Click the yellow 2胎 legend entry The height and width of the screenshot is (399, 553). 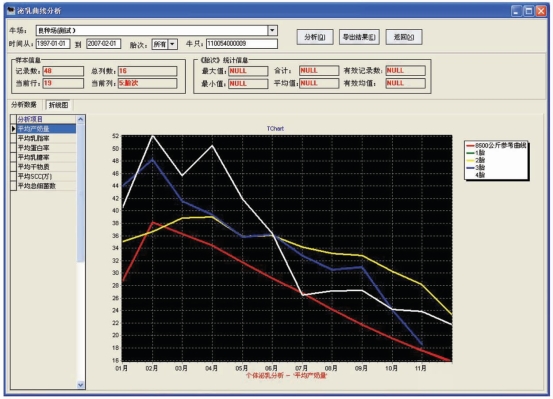coord(476,160)
